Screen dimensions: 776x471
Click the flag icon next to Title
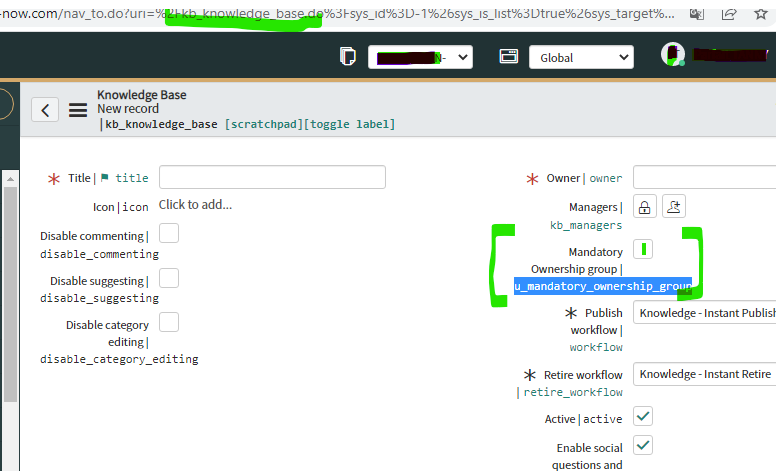[104, 178]
